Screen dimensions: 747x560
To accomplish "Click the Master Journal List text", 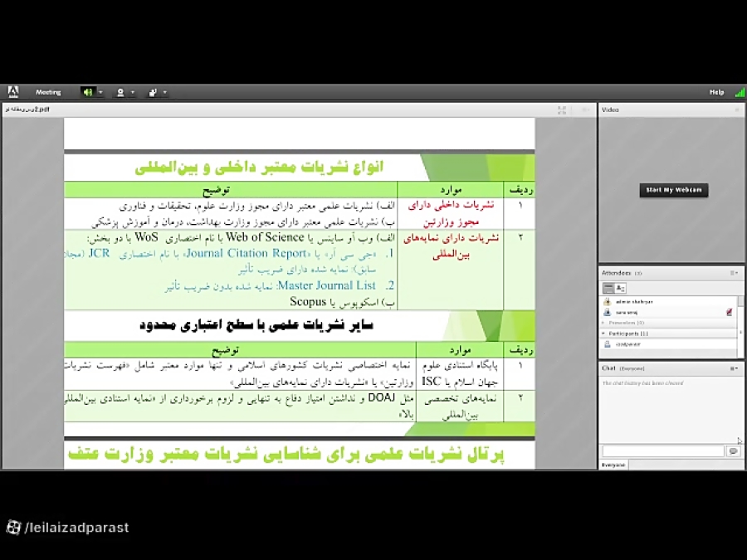I will point(327,285).
